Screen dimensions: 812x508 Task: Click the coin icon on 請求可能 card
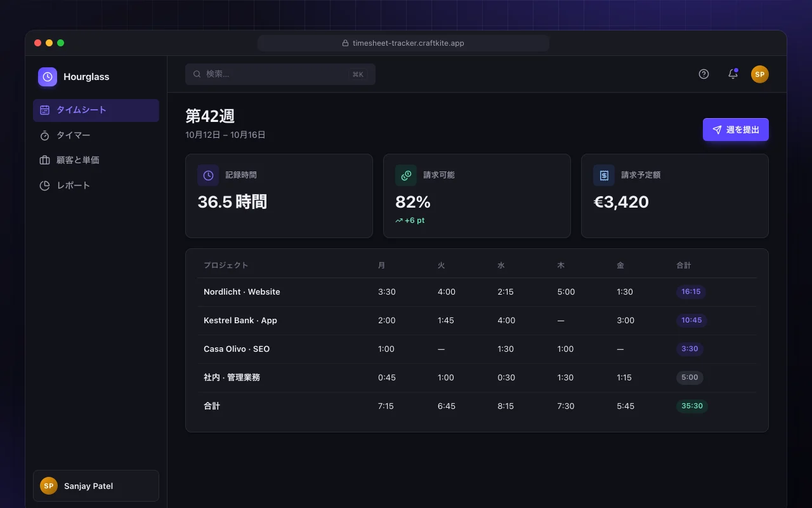coord(406,175)
